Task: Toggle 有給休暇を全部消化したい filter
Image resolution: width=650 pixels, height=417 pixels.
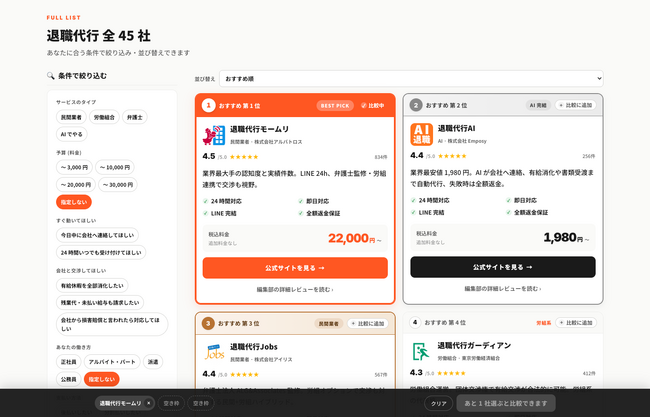Action: pyautogui.click(x=92, y=286)
